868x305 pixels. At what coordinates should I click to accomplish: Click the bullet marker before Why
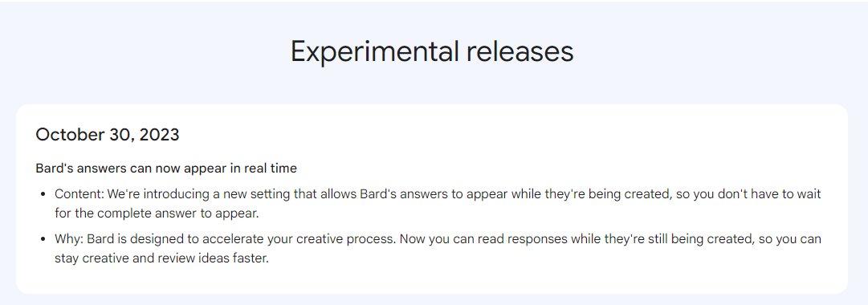click(43, 239)
